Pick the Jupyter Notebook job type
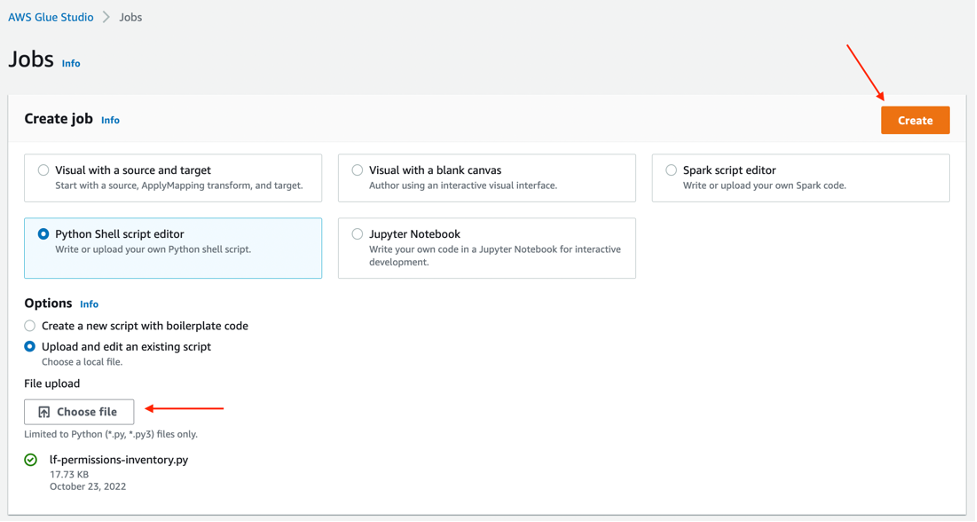 (x=357, y=234)
